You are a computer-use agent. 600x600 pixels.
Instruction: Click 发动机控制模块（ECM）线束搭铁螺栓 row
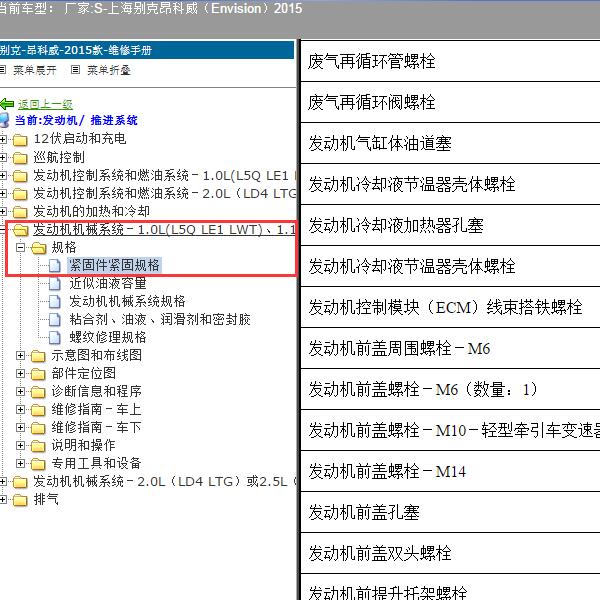(450, 307)
